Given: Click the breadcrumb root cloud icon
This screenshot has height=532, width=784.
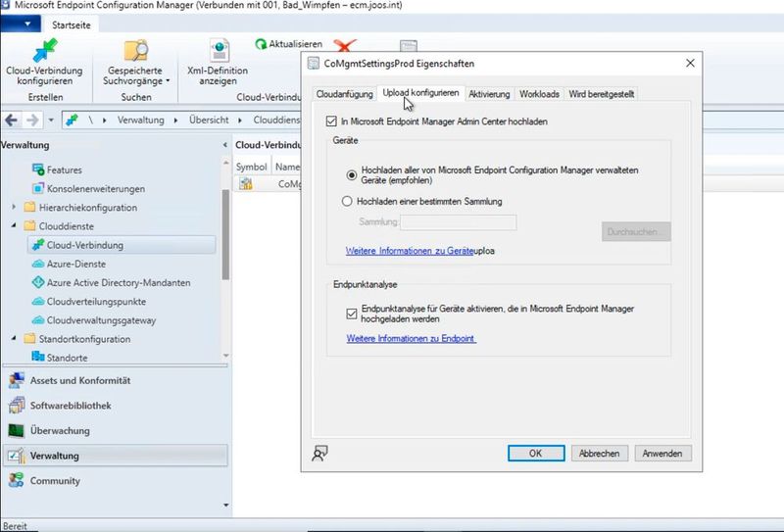Looking at the screenshot, I should pos(72,120).
